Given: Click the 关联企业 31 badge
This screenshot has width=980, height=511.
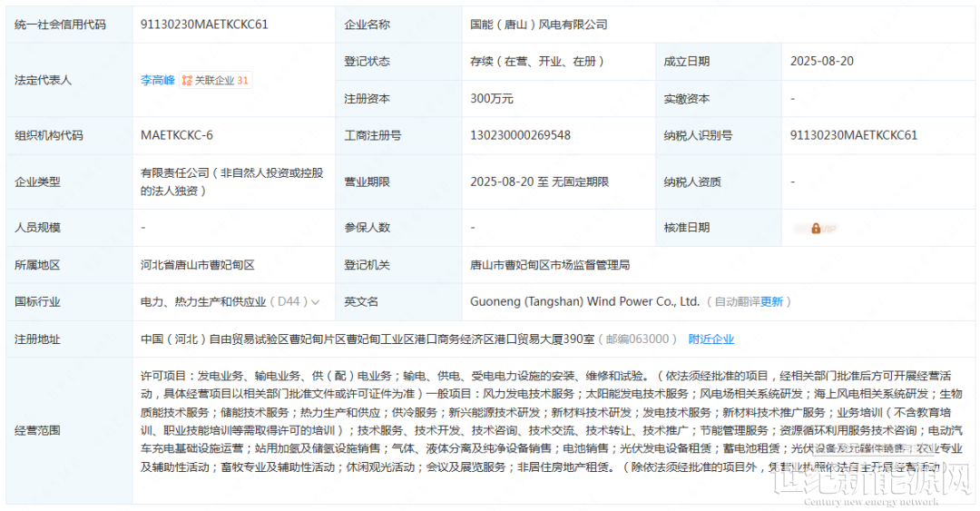Looking at the screenshot, I should tap(216, 80).
